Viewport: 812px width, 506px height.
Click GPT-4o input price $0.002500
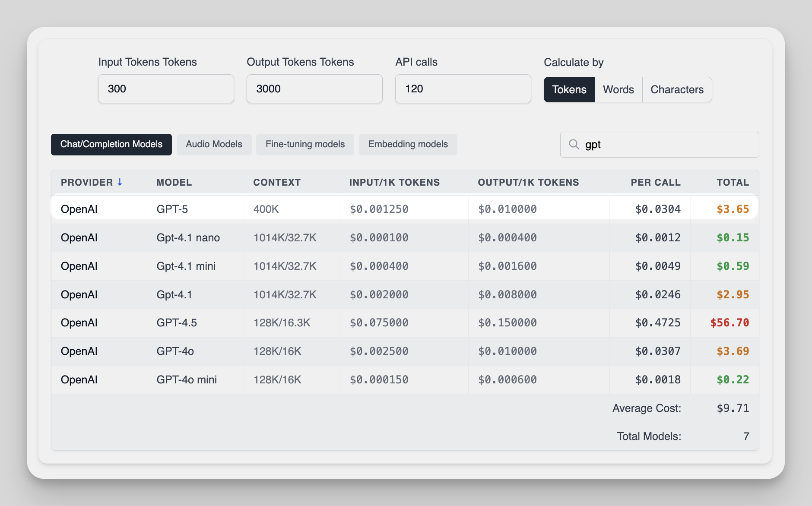click(379, 351)
